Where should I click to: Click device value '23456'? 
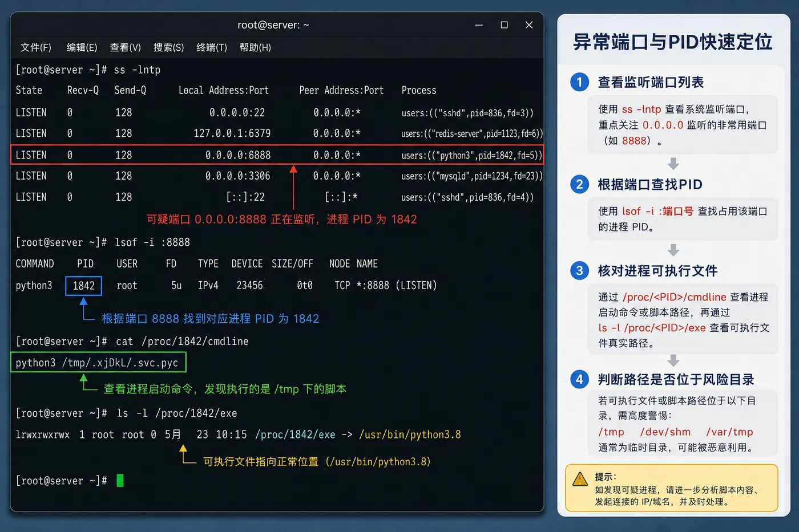pyautogui.click(x=250, y=285)
